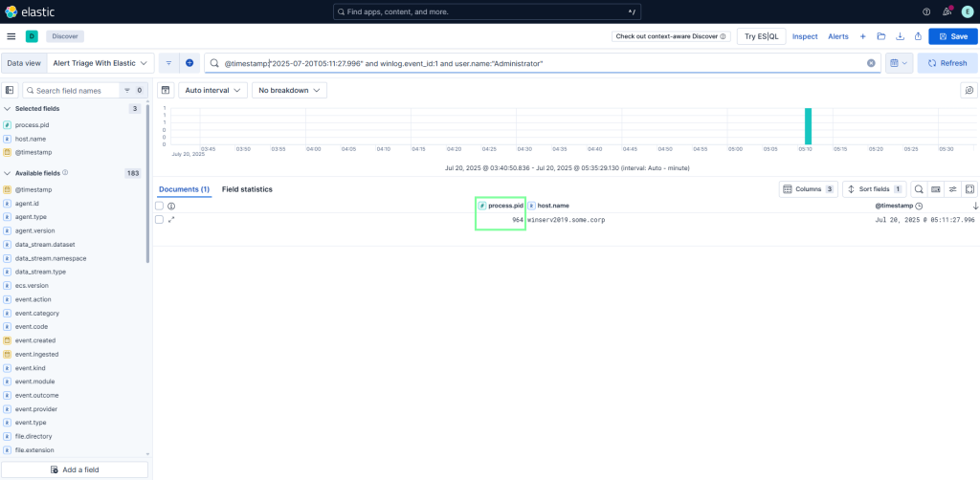Open saved searches folder icon
The width and height of the screenshot is (980, 480).
(880, 36)
